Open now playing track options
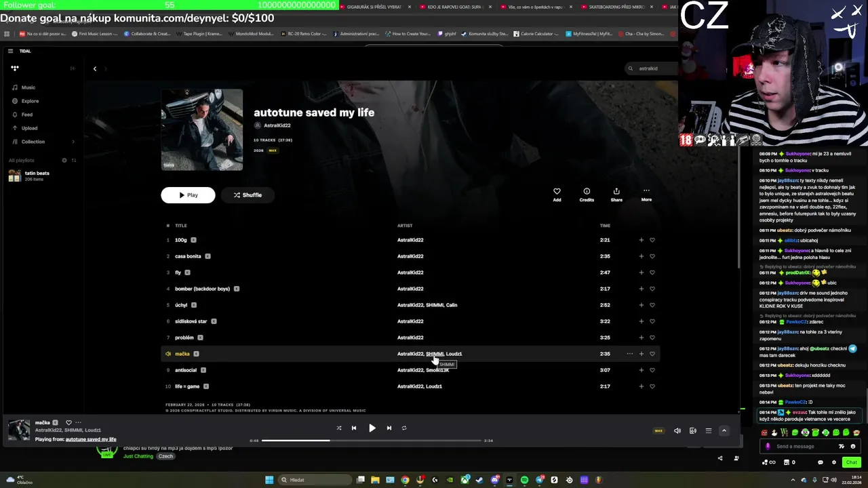The width and height of the screenshot is (868, 488). click(78, 423)
